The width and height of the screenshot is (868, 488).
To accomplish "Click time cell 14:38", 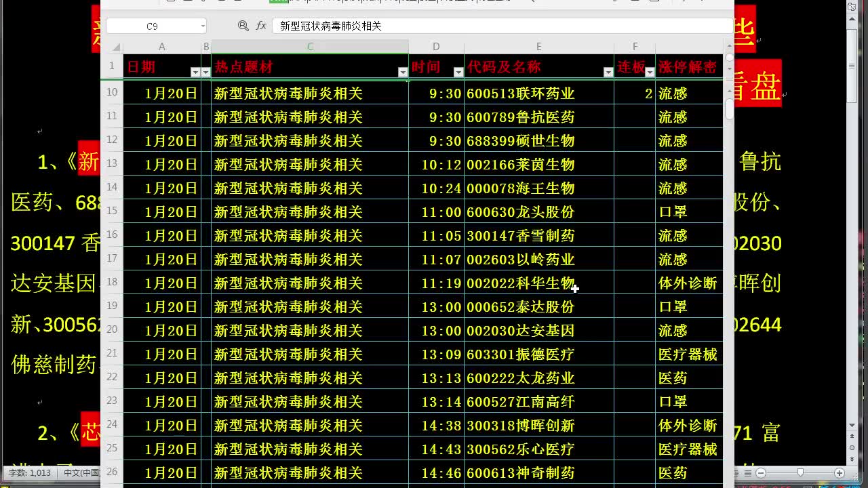I will pos(436,425).
